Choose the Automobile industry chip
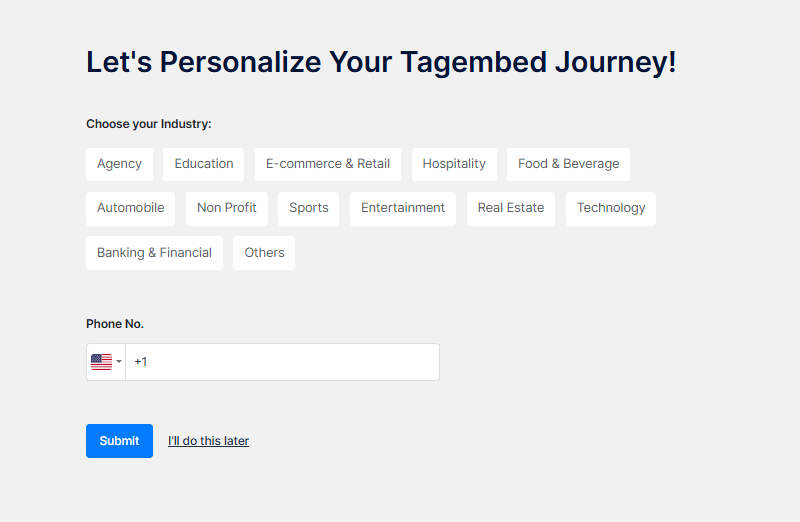The image size is (800, 522). [130, 208]
